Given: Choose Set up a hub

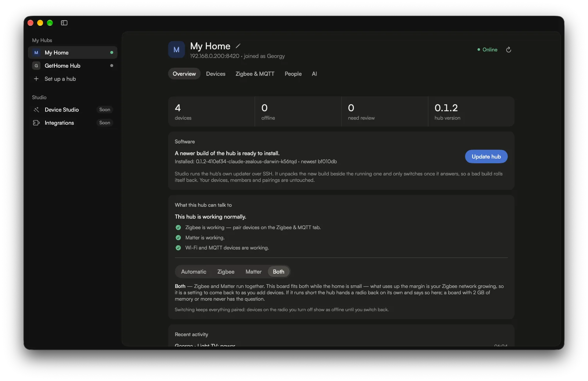Looking at the screenshot, I should [x=73, y=79].
